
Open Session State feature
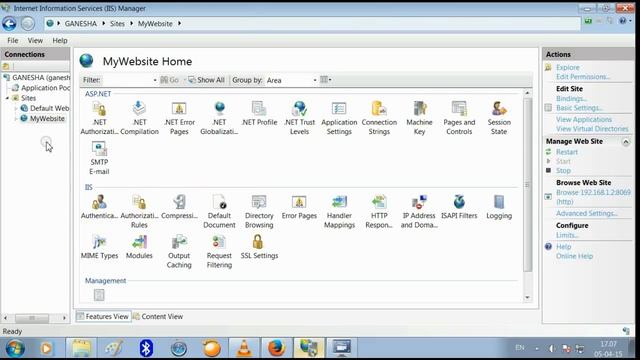click(x=499, y=118)
